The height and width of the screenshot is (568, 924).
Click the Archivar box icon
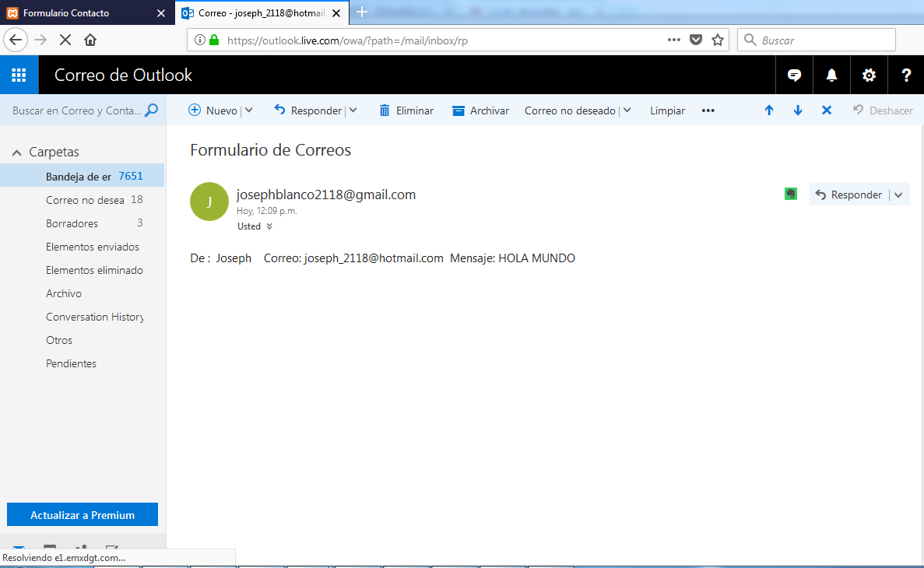click(x=458, y=110)
